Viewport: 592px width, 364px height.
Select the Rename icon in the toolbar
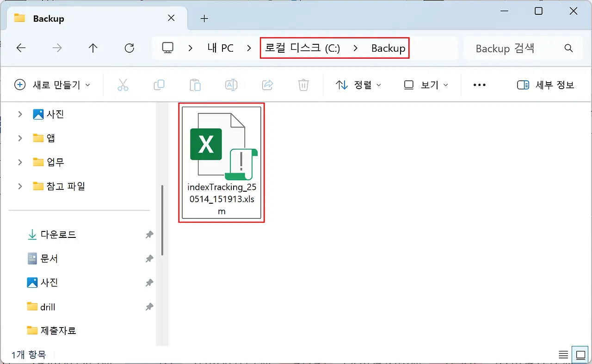pyautogui.click(x=231, y=85)
